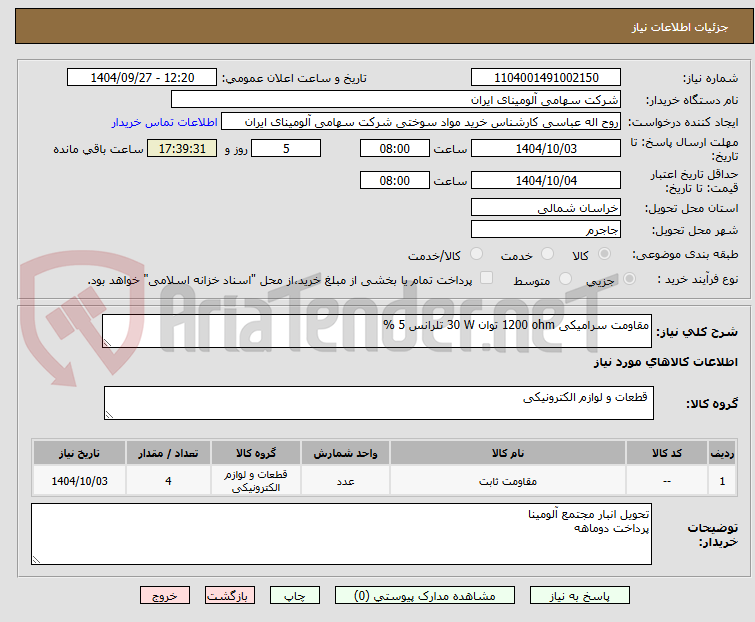This screenshot has width=755, height=622.
Task: Click the buyer notes textarea تحویل انبار
Action: (341, 534)
